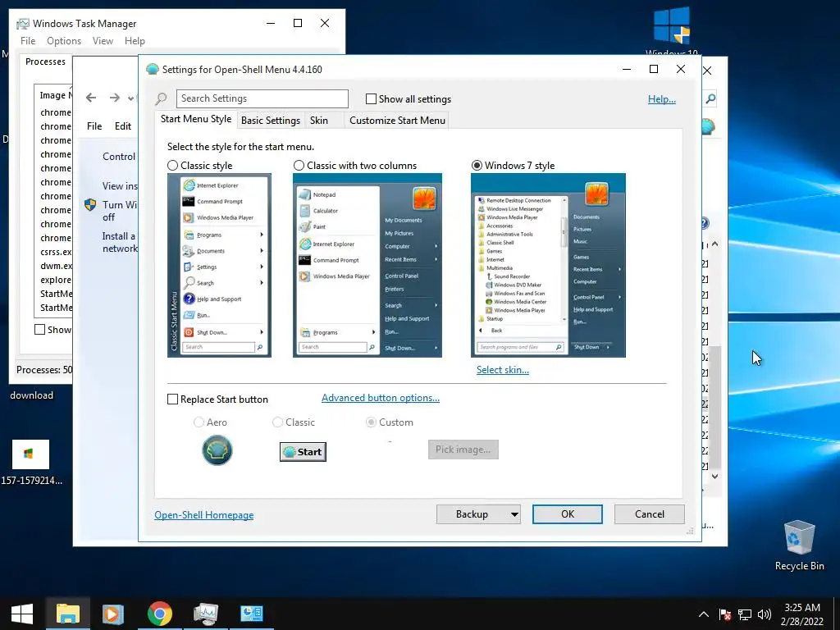Switch to the Skin tab
840x630 pixels.
pyautogui.click(x=319, y=121)
